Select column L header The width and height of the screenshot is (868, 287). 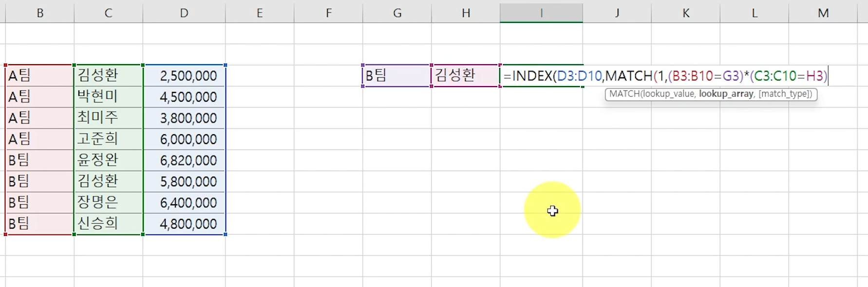755,13
